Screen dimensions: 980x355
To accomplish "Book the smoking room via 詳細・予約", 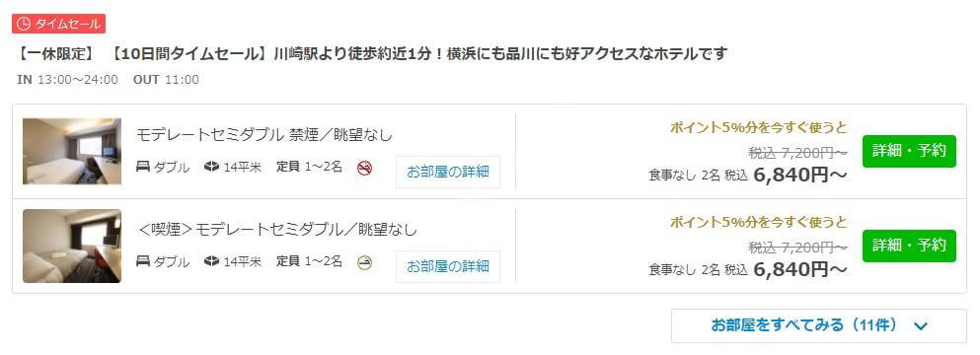I will click(909, 247).
